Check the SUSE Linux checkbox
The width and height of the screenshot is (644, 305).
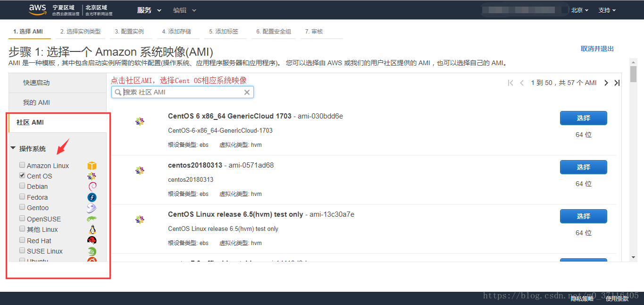(x=22, y=250)
